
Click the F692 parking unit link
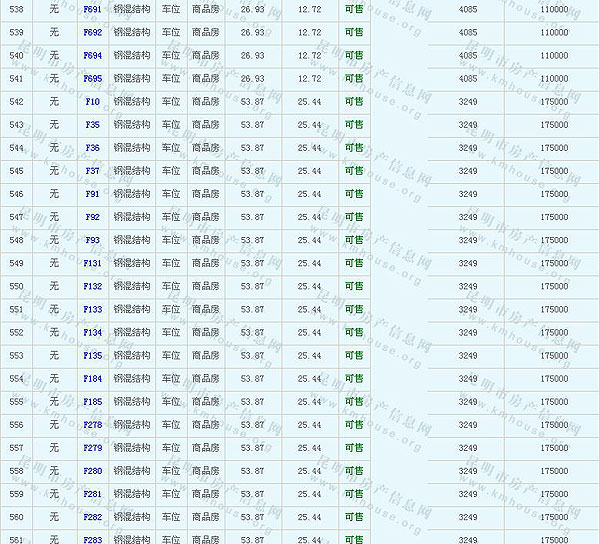pyautogui.click(x=92, y=32)
